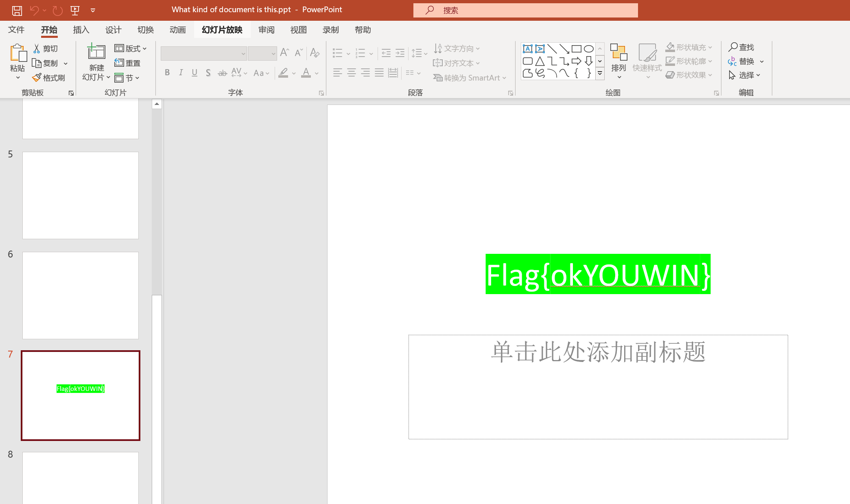The image size is (850, 504).
Task: Expand the font name combo box
Action: pos(243,54)
